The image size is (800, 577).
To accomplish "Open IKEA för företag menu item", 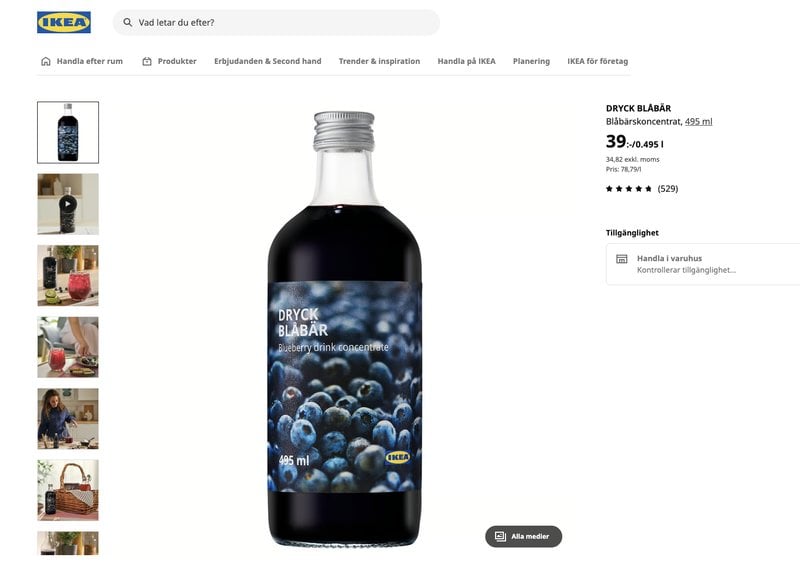I will 597,61.
